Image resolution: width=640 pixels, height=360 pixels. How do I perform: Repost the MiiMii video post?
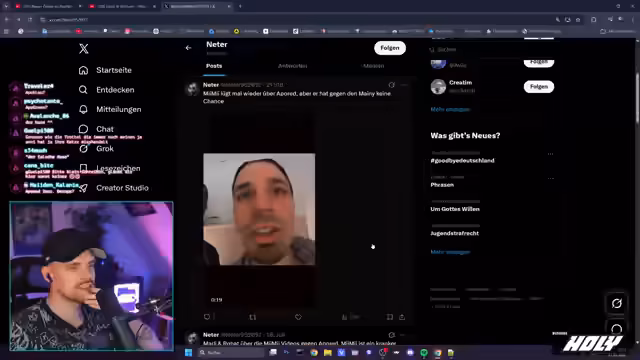coord(253,317)
